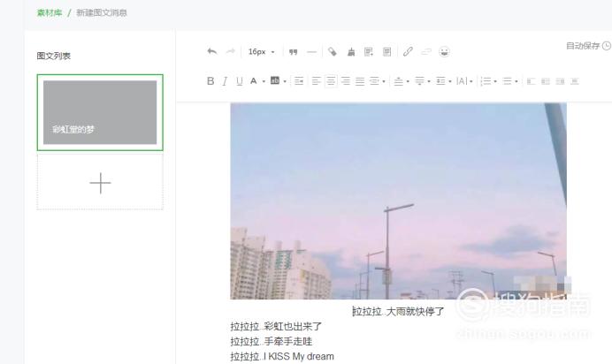Insert a blockquote with the quote icon

pyautogui.click(x=293, y=52)
